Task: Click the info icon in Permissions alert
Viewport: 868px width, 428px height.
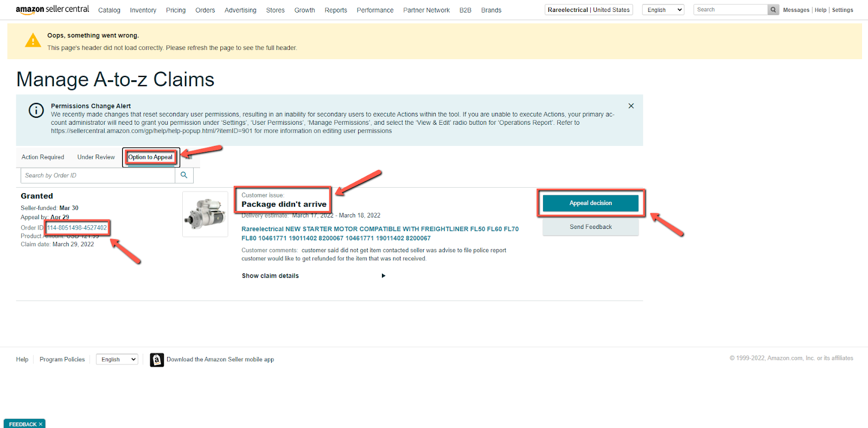Action: [x=36, y=110]
